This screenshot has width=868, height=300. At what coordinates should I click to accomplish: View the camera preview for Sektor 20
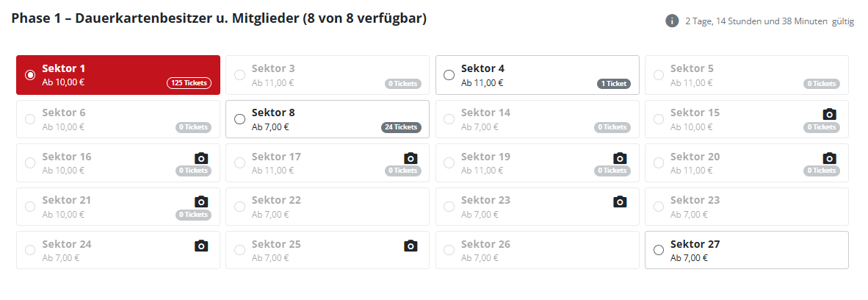(828, 158)
